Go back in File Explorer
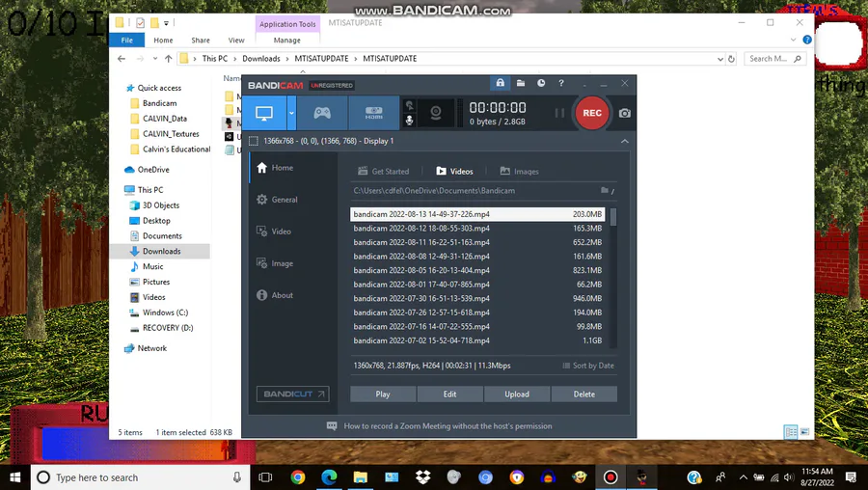The width and height of the screenshot is (868, 490). point(122,58)
